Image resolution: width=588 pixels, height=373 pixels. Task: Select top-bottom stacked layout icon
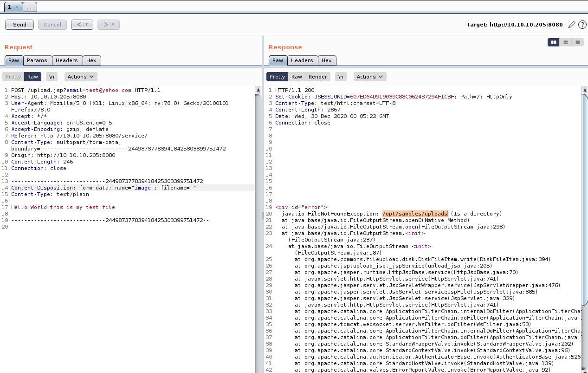(565, 42)
